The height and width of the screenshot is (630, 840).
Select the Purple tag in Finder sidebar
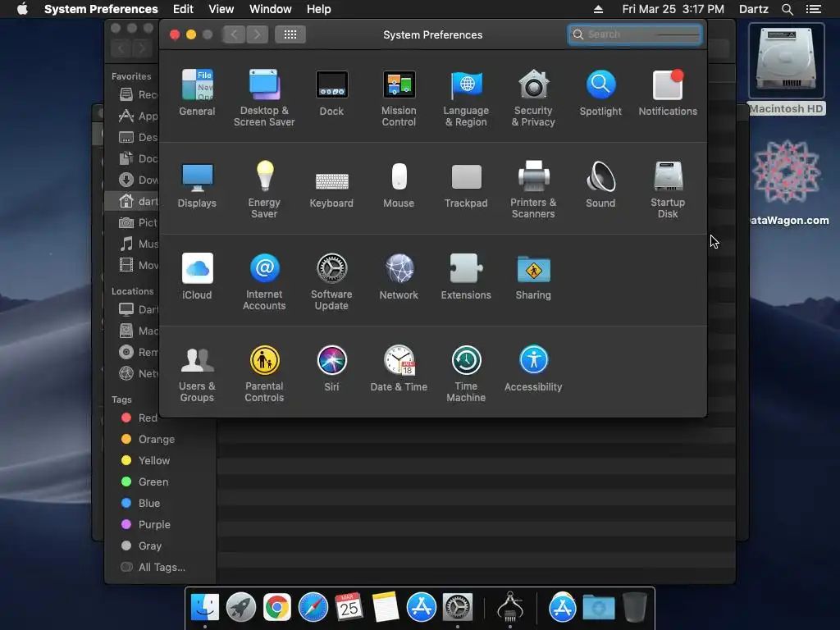point(146,524)
